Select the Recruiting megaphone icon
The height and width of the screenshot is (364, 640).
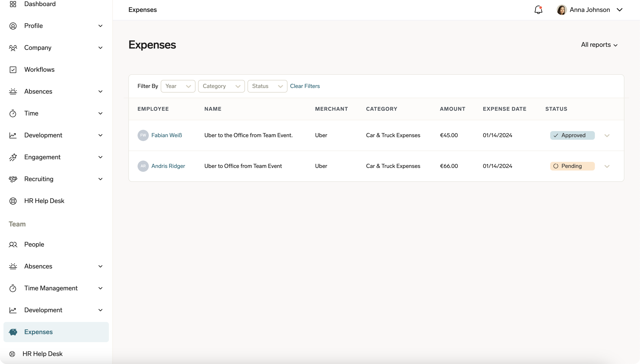pos(13,179)
